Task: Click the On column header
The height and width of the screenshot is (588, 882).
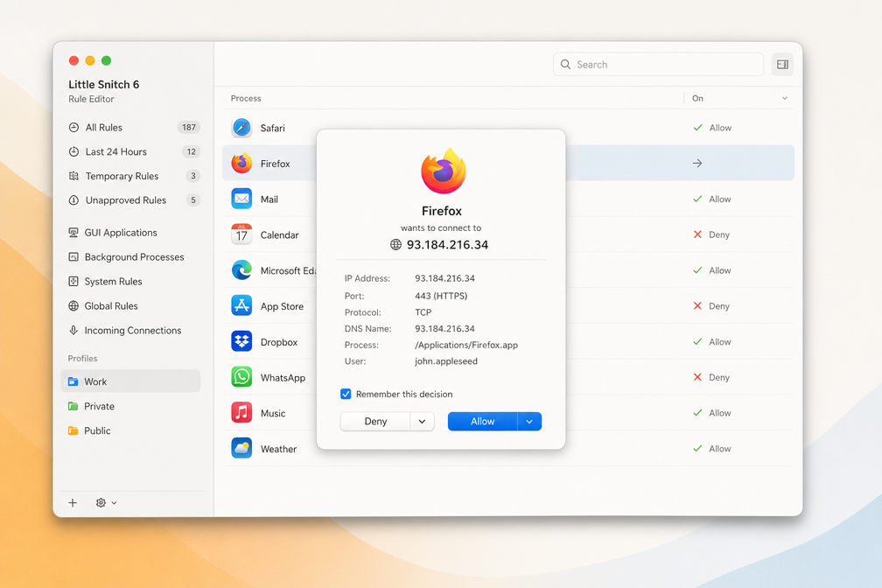Action: pos(697,99)
